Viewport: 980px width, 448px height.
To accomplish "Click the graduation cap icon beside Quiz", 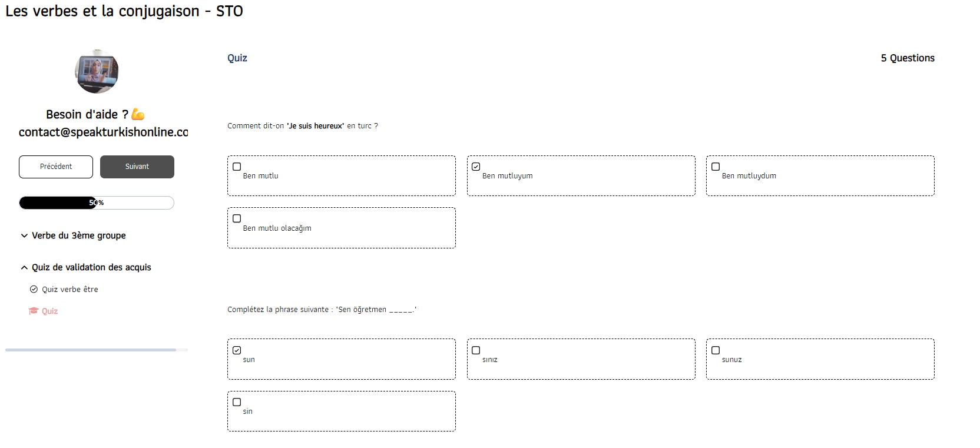I will coord(34,311).
